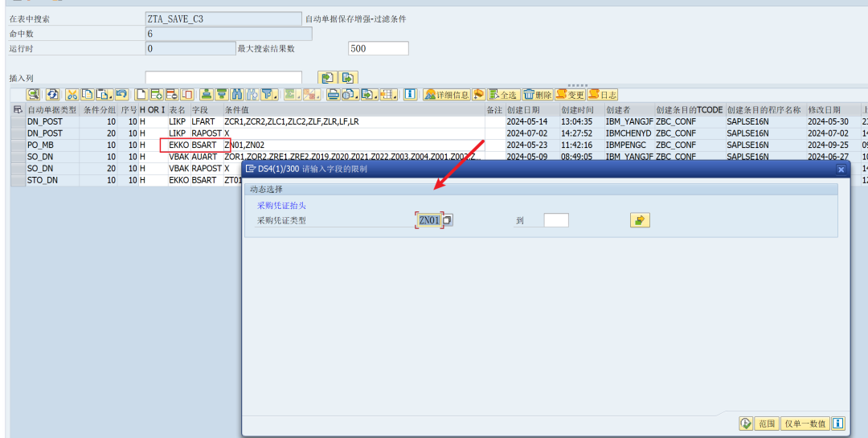Click the export spreadsheet icon
Image resolution: width=868 pixels, height=438 pixels.
click(369, 95)
